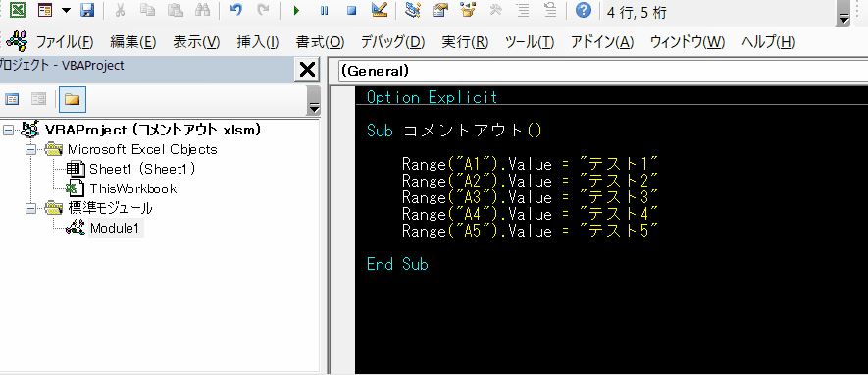
Task: Toggle Design Mode icon
Action: point(380,10)
